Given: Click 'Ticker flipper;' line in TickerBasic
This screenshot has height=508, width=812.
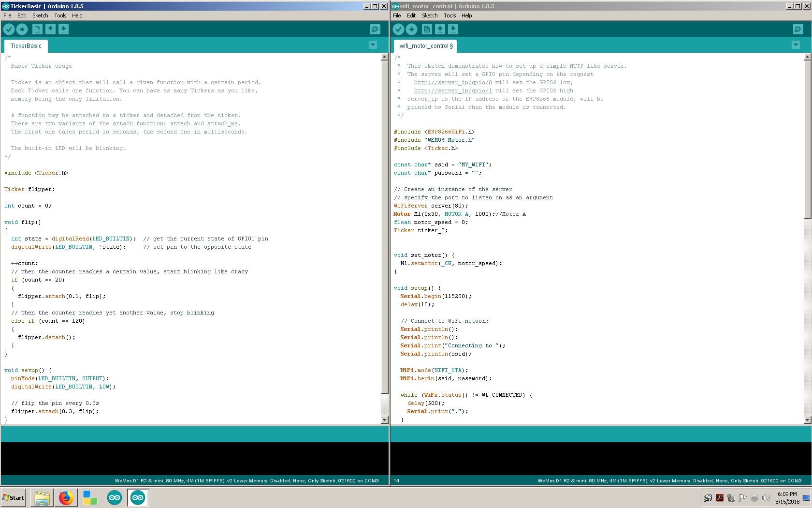Looking at the screenshot, I should point(29,189).
